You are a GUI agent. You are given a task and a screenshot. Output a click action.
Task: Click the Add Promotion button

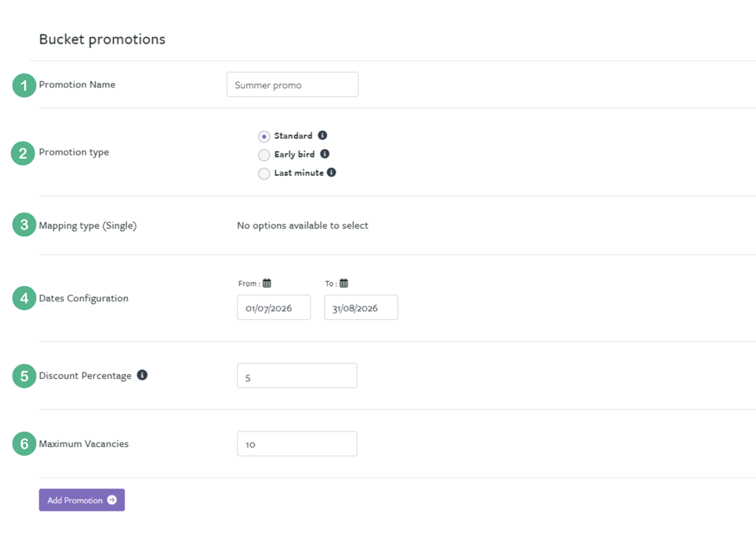pyautogui.click(x=82, y=500)
